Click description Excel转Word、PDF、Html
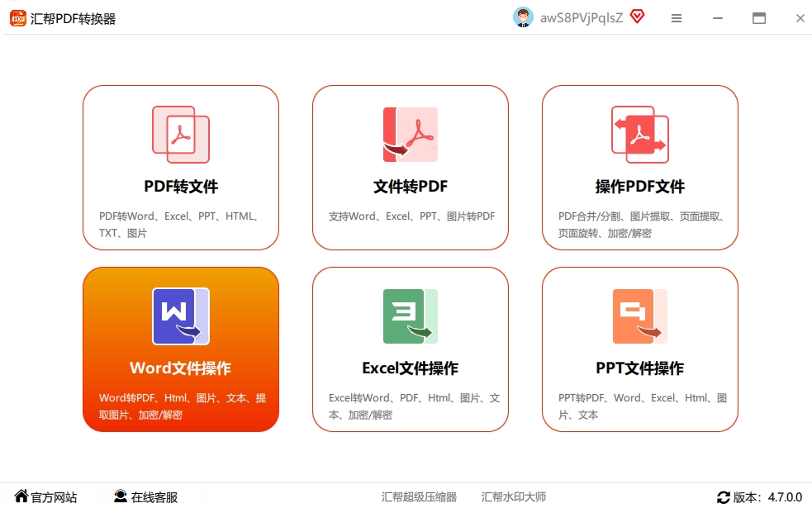The image size is (812, 508). (x=415, y=406)
